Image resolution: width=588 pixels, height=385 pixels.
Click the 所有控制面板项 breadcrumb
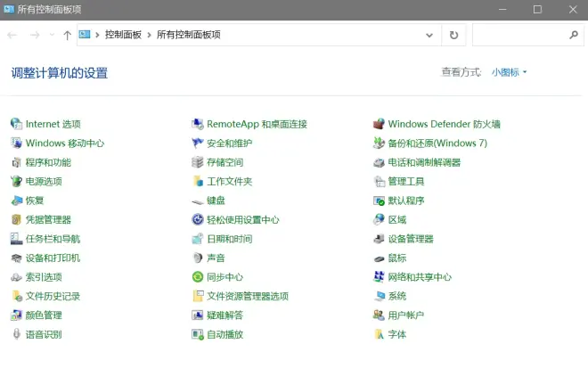pyautogui.click(x=188, y=35)
